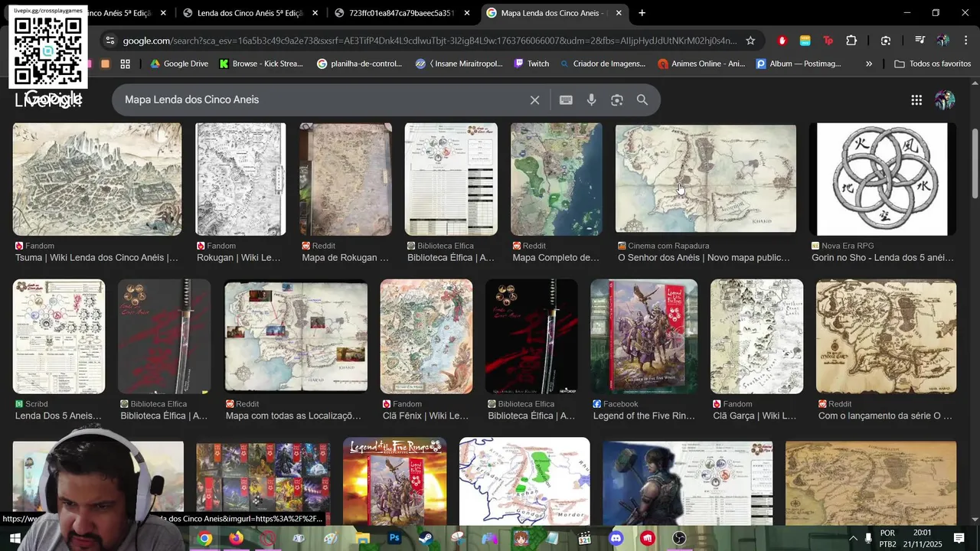Open the Mapa de Rokugan Reddit image
The image size is (980, 551).
pyautogui.click(x=345, y=179)
